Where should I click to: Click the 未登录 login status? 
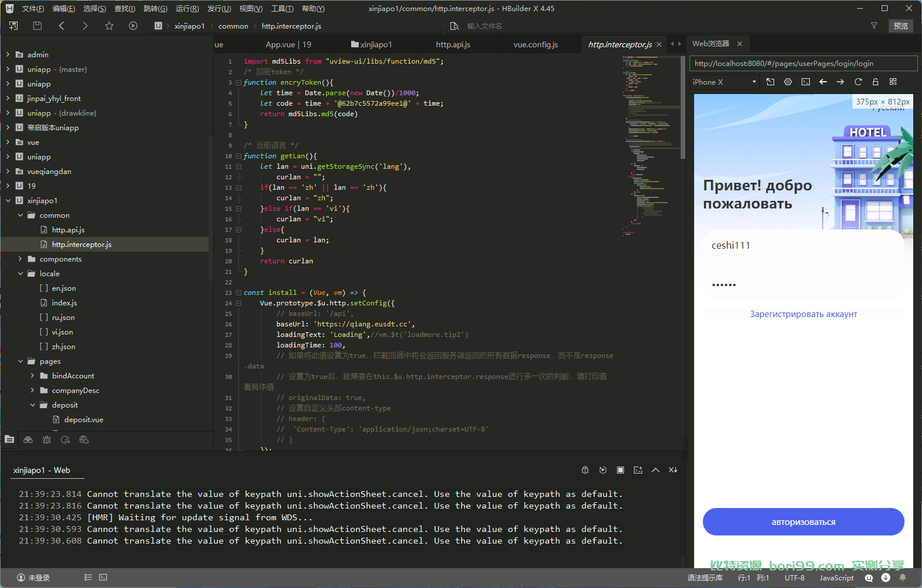coord(33,577)
